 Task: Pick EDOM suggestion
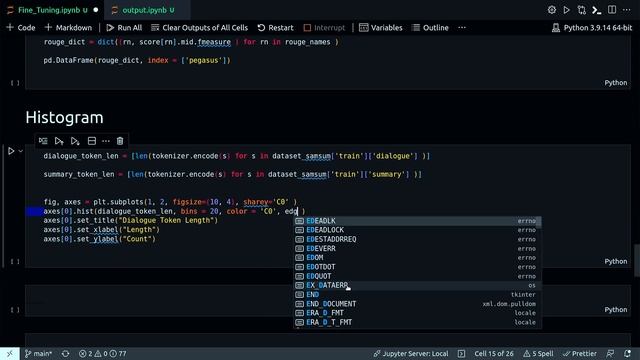point(418,258)
